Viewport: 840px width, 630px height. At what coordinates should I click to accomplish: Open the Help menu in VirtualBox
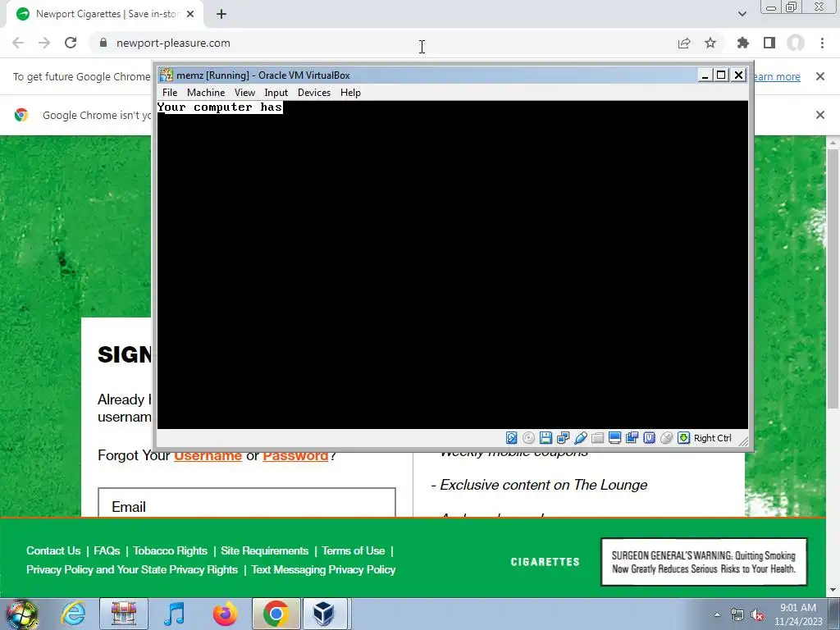[x=350, y=93]
